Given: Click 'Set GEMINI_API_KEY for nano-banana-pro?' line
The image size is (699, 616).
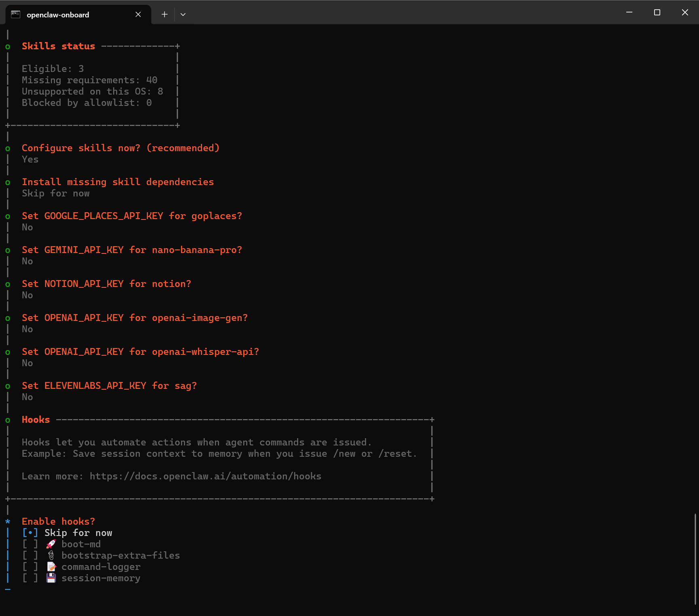Looking at the screenshot, I should [x=132, y=250].
